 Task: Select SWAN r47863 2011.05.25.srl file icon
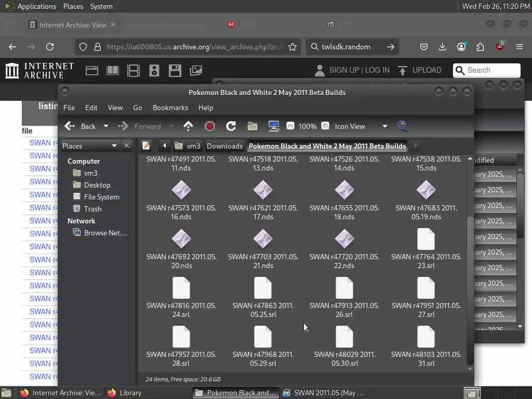click(263, 288)
